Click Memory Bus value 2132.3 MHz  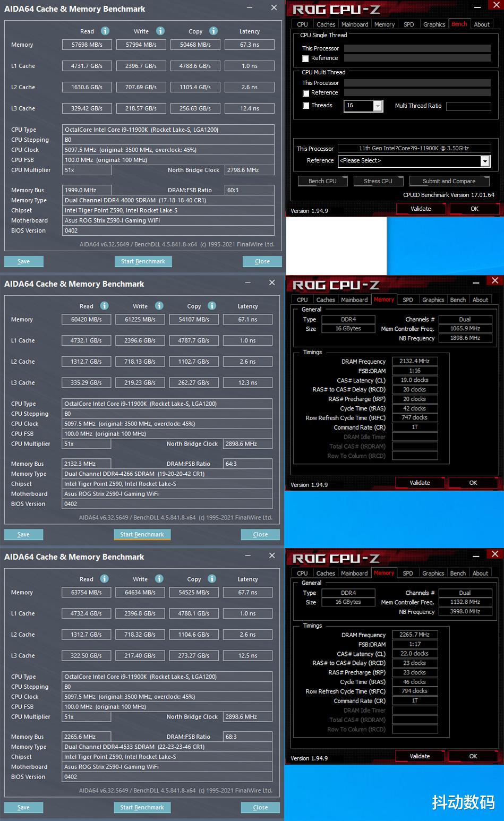87,464
